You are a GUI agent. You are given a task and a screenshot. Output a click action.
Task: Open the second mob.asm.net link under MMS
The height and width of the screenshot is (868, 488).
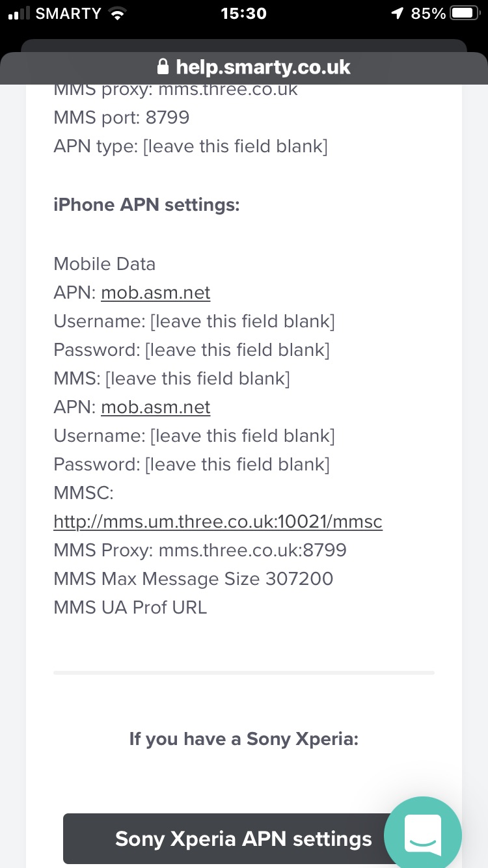156,407
